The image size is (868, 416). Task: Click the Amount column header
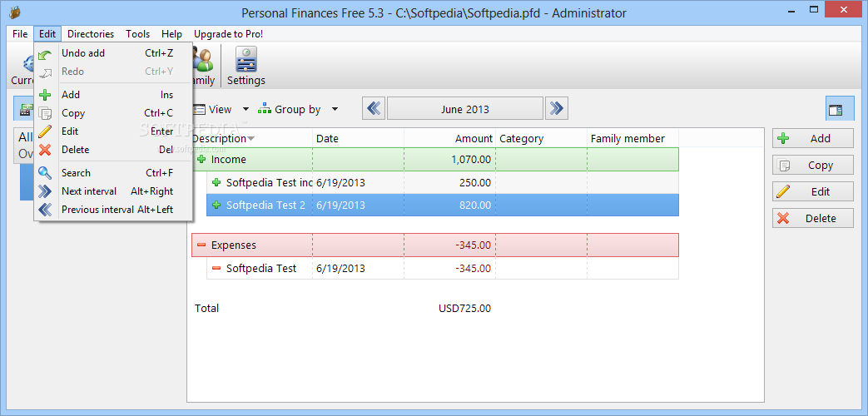pos(449,138)
